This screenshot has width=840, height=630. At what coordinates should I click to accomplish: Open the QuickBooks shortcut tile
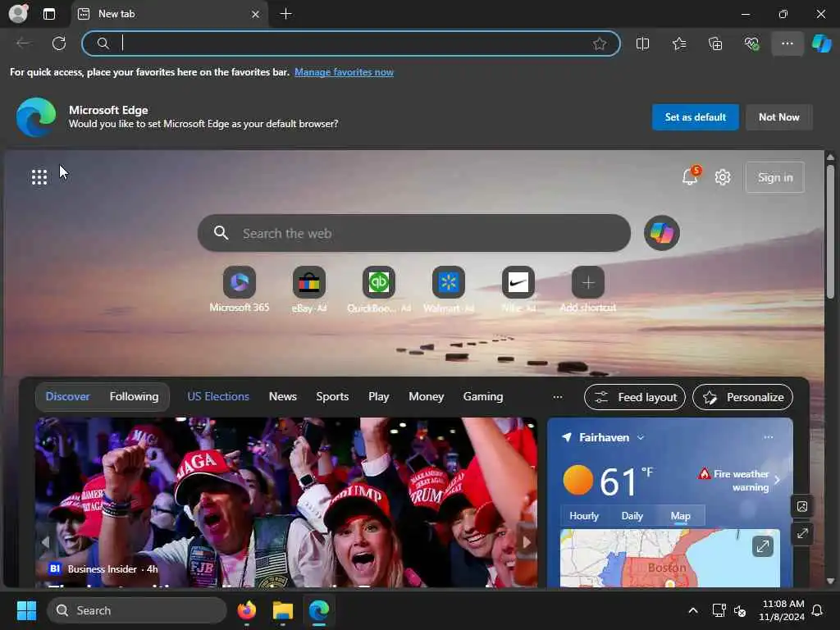[x=379, y=290]
